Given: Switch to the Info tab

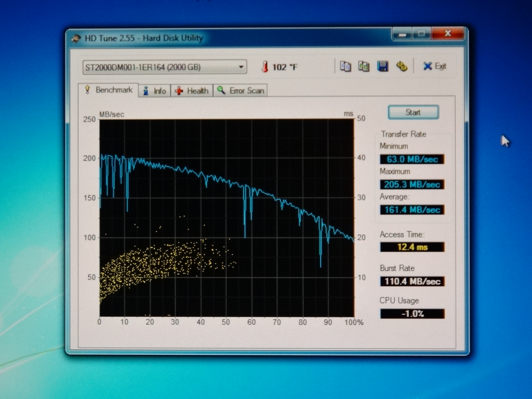Looking at the screenshot, I should [155, 91].
